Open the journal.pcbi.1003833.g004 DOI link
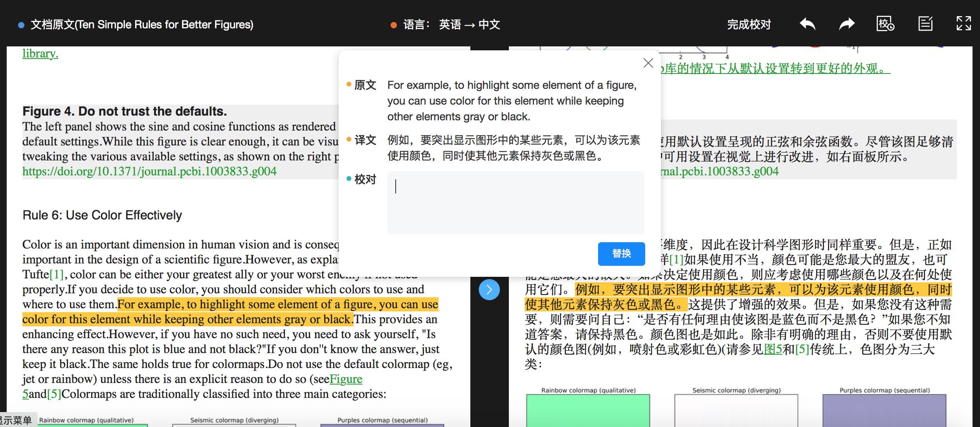980x427 pixels. pyautogui.click(x=149, y=171)
